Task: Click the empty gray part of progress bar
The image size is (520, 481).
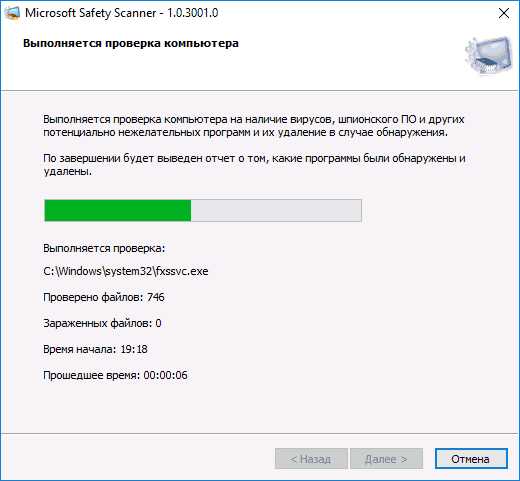Action: coord(276,210)
